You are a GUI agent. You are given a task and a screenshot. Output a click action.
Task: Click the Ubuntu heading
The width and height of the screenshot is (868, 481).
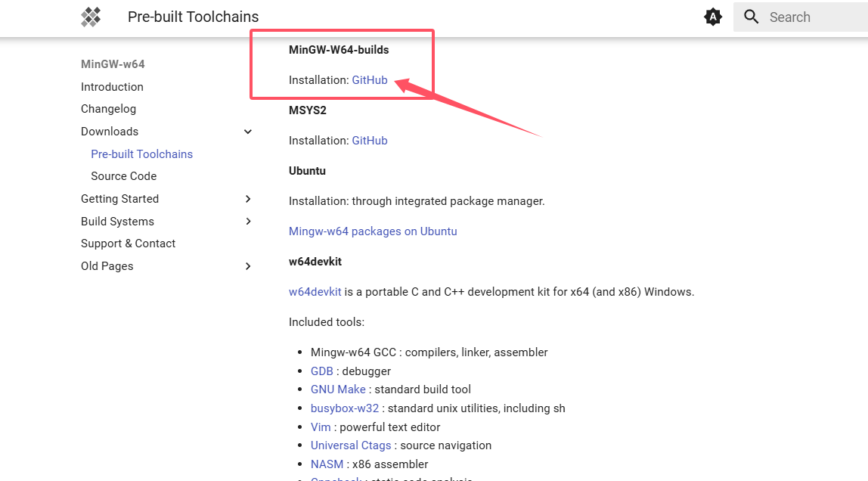click(307, 171)
